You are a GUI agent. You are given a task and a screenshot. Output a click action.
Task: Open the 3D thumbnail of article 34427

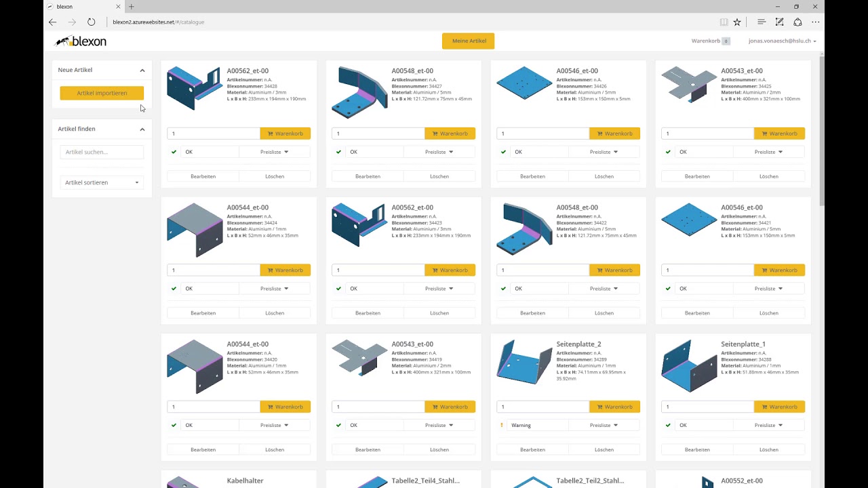click(x=359, y=91)
